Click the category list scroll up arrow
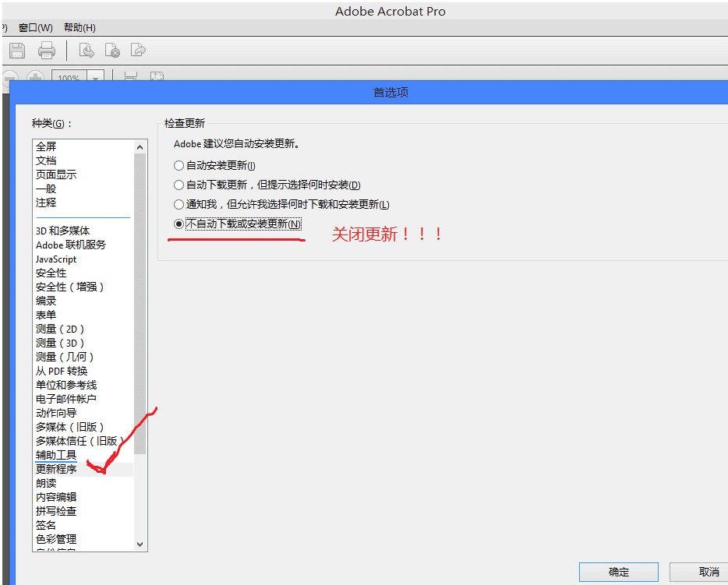Image resolution: width=728 pixels, height=585 pixels. coord(140,147)
